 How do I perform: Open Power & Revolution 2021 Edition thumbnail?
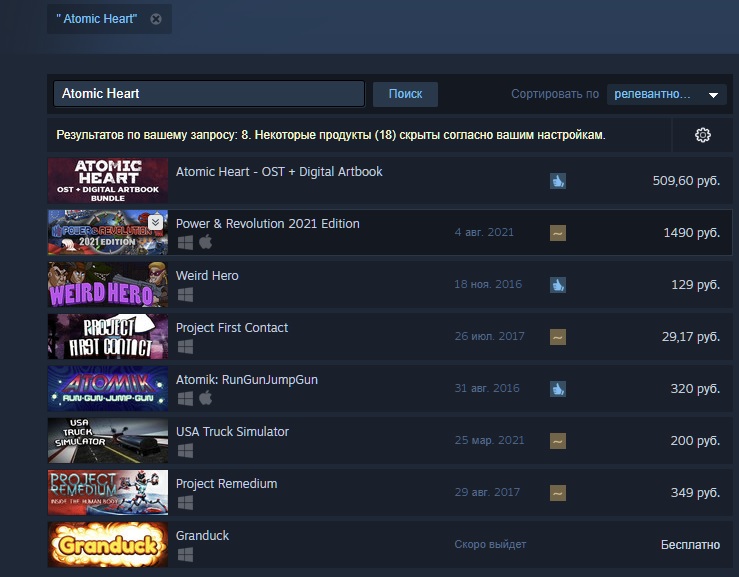(108, 232)
